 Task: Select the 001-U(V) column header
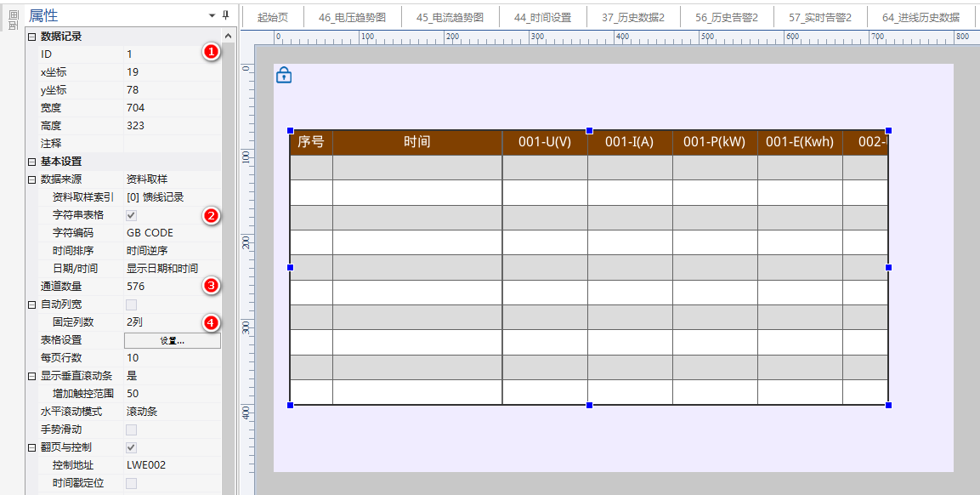pos(545,142)
